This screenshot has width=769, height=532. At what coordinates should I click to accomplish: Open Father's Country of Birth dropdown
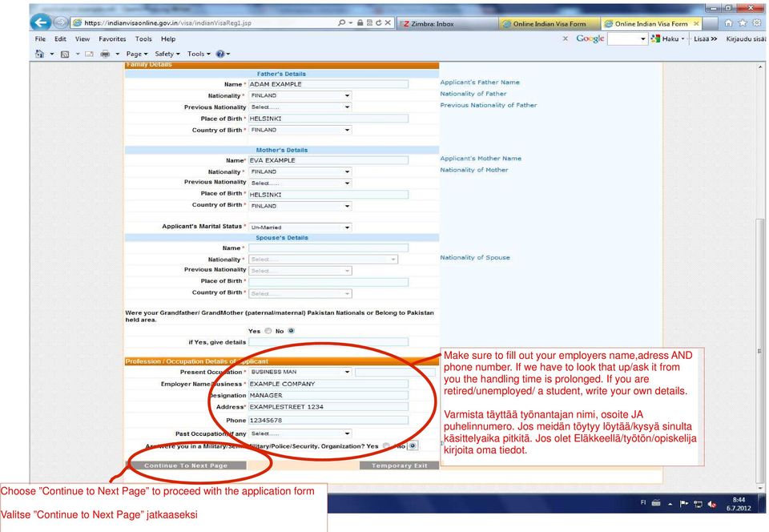[x=300, y=130]
